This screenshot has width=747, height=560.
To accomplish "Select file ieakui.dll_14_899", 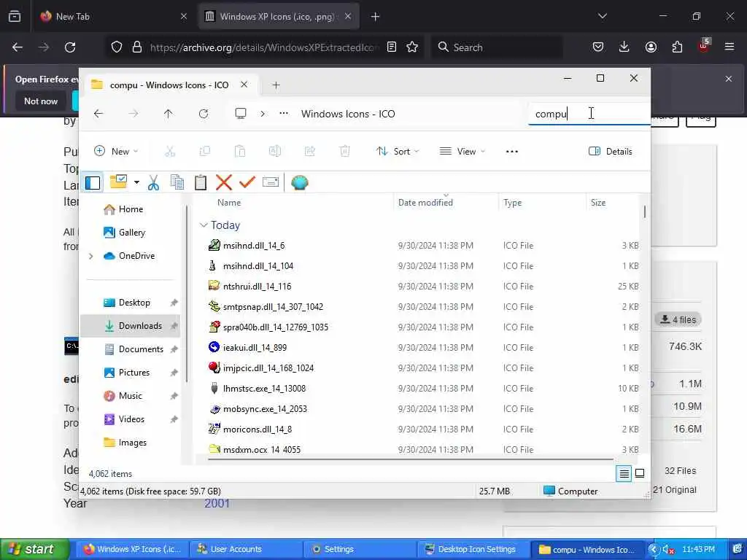I will click(255, 348).
